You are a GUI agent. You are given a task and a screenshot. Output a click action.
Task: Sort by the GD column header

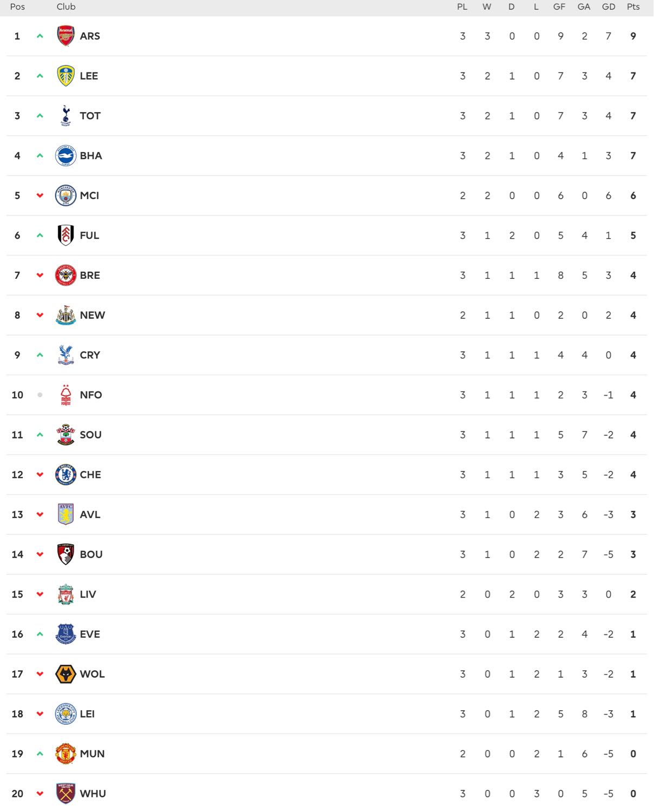609,7
